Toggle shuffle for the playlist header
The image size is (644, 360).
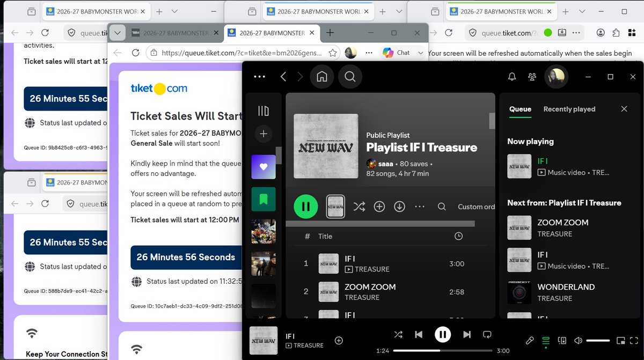(359, 207)
